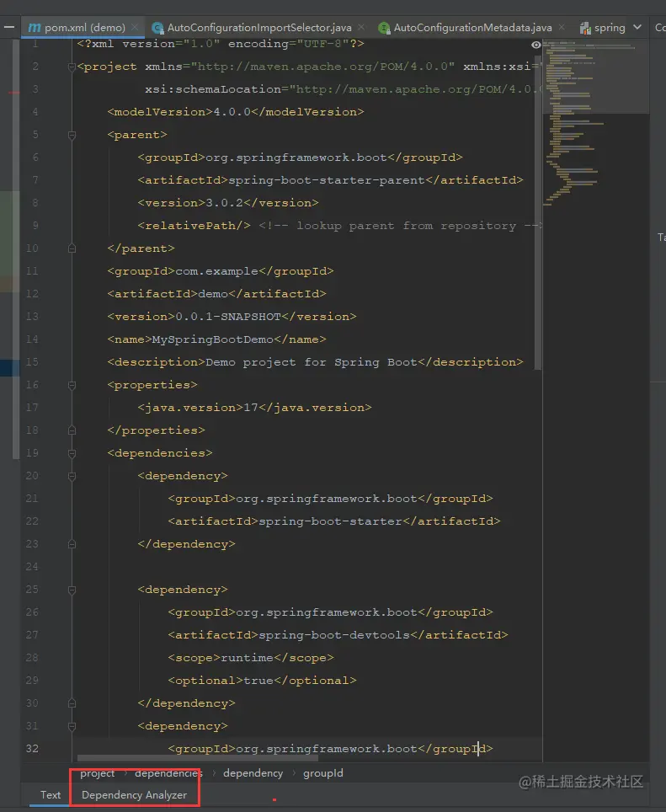Collapse the parent block fold on line 5
Viewport: 666px width, 812px height.
coord(72,135)
